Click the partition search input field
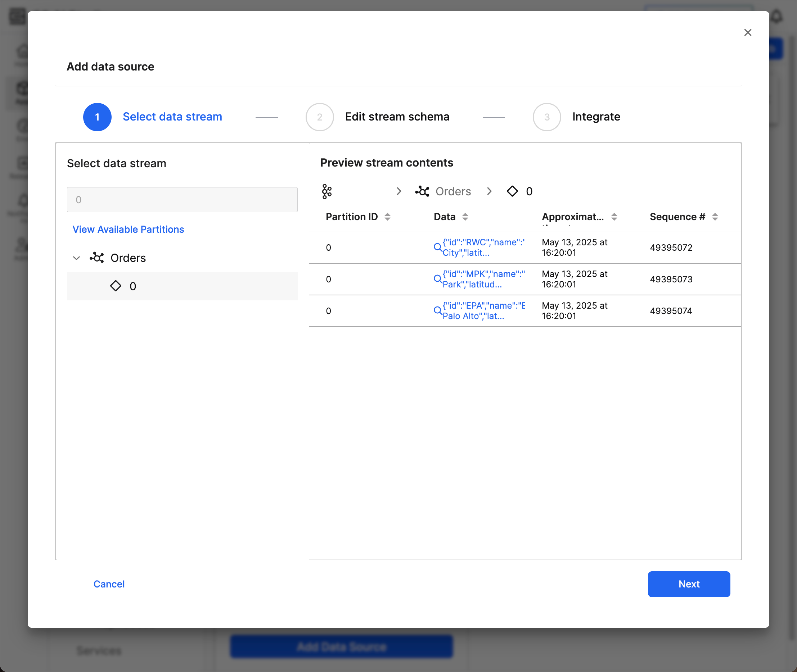This screenshot has height=672, width=797. click(182, 199)
